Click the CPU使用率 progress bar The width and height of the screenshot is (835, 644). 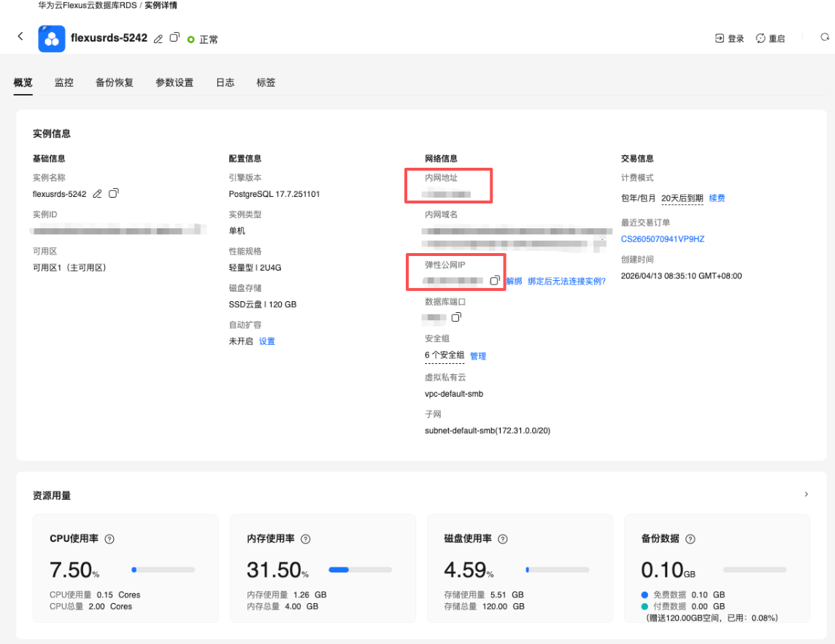click(163, 570)
